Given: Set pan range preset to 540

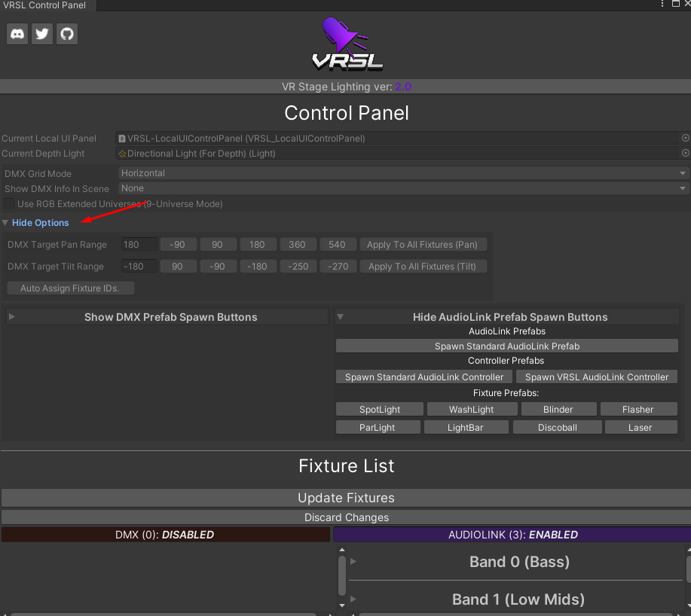Looking at the screenshot, I should click(x=337, y=245).
